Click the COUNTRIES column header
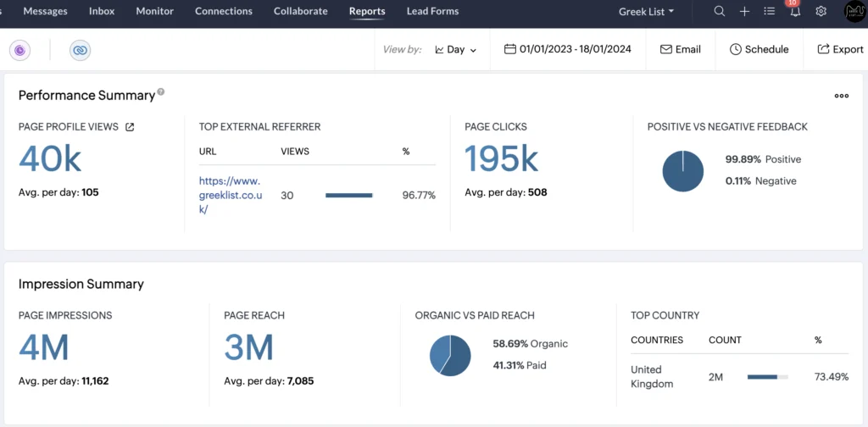 657,340
